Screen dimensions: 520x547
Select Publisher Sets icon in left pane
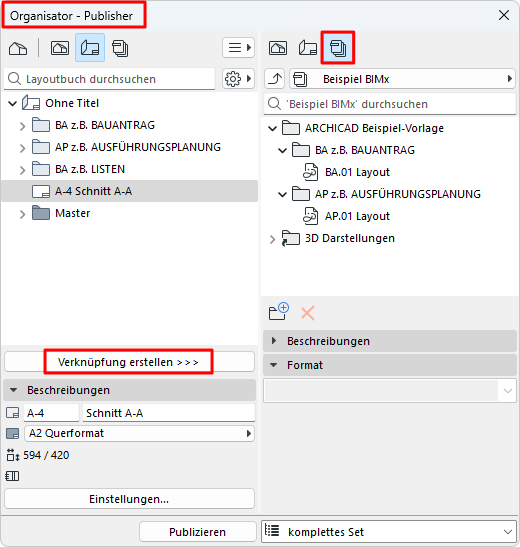120,48
